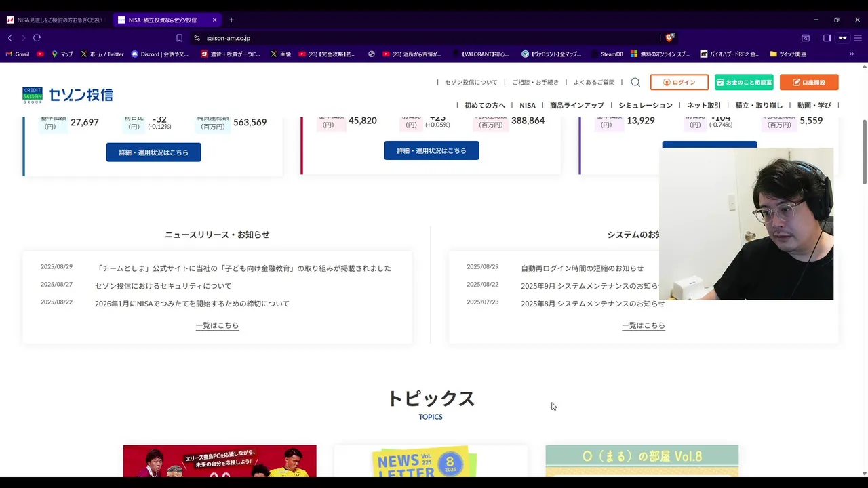Open the 【ヴァロラント】全マップ bookmark

[551, 54]
